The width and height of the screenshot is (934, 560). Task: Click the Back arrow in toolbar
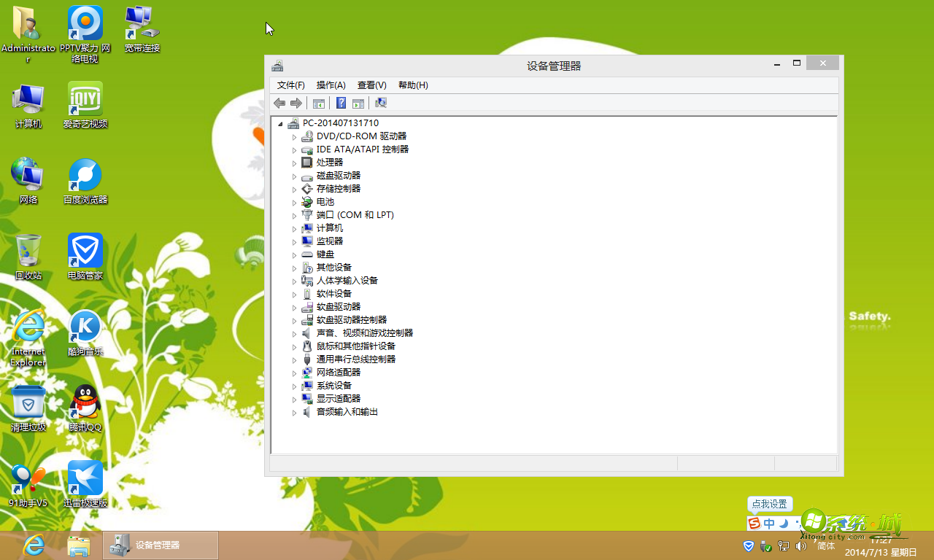point(279,104)
